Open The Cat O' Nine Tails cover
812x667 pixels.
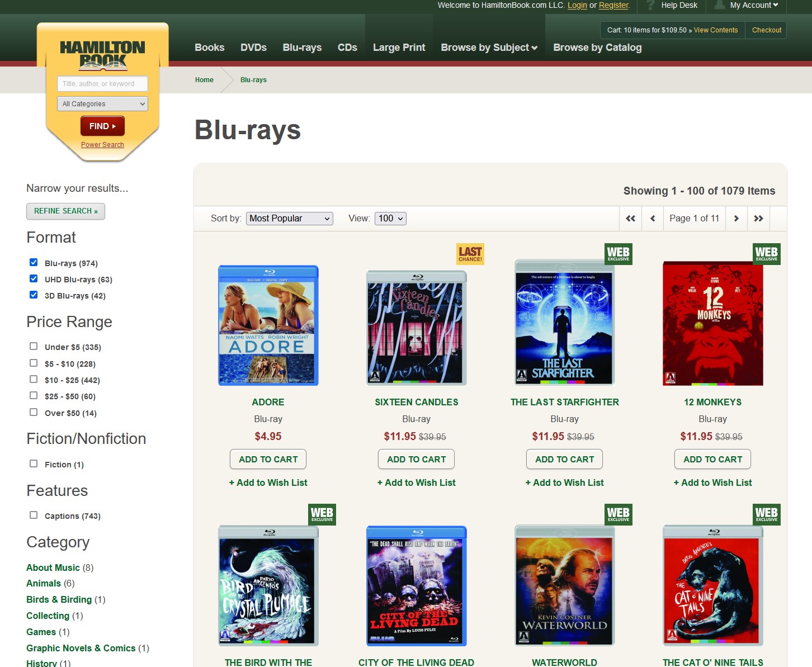713,585
